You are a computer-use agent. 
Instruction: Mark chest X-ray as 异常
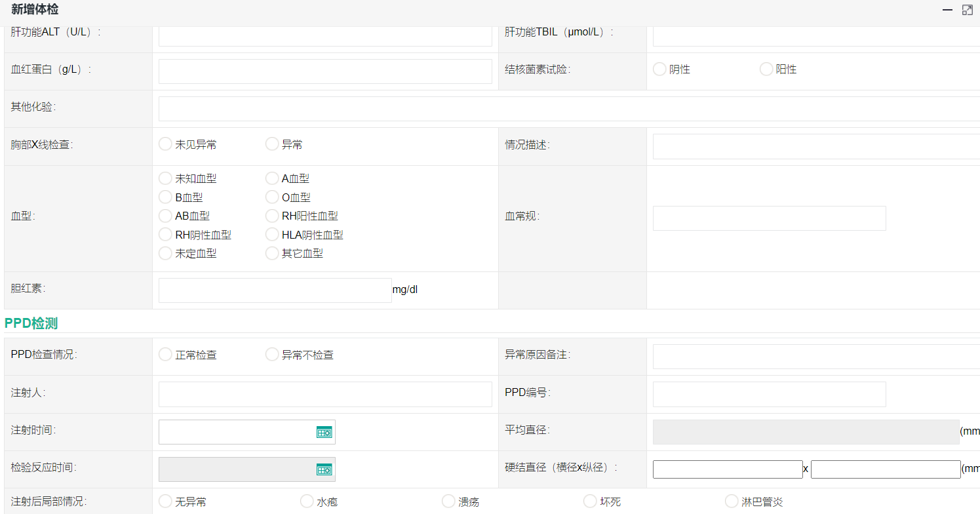(272, 144)
